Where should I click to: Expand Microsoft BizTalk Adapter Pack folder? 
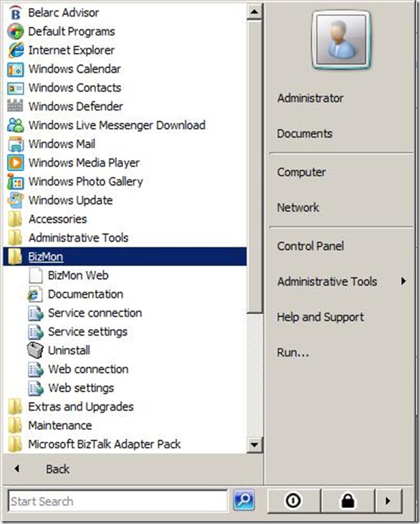pyautogui.click(x=124, y=444)
